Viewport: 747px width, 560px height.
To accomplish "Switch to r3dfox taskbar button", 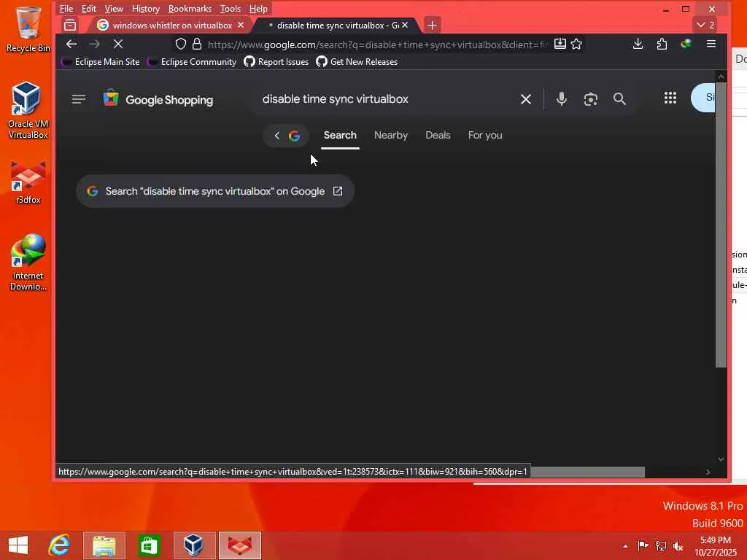I will [x=239, y=545].
